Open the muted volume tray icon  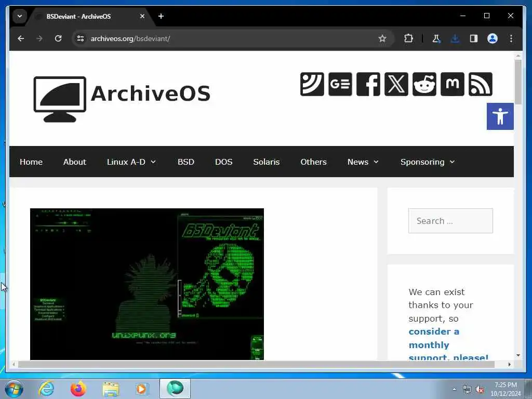(x=480, y=390)
